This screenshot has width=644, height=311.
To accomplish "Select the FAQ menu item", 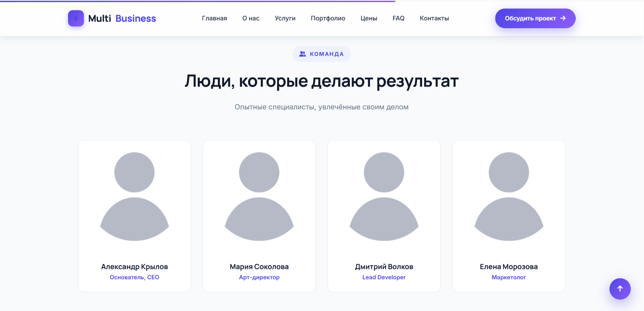I will 398,18.
